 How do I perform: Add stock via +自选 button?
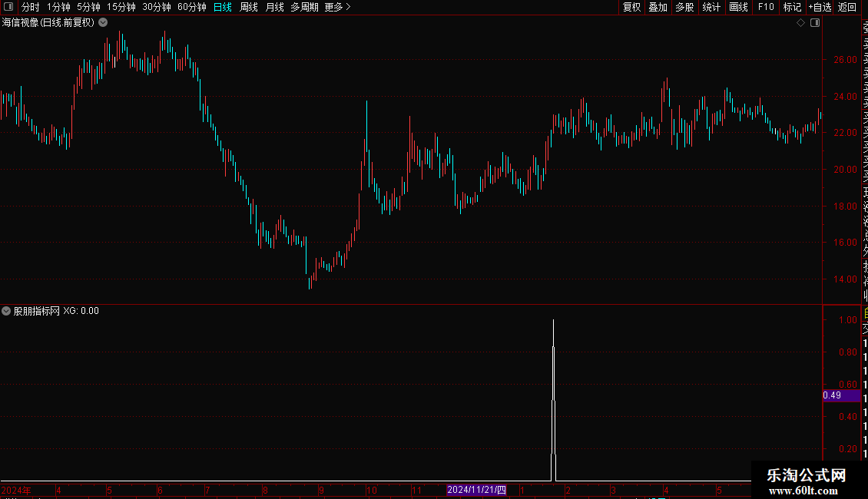click(x=820, y=7)
